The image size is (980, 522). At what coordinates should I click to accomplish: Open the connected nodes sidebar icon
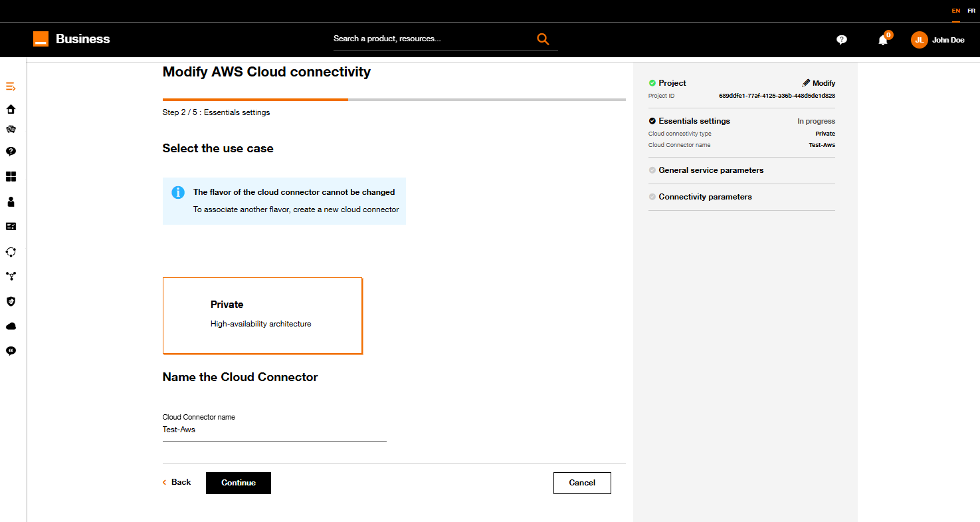tap(11, 276)
